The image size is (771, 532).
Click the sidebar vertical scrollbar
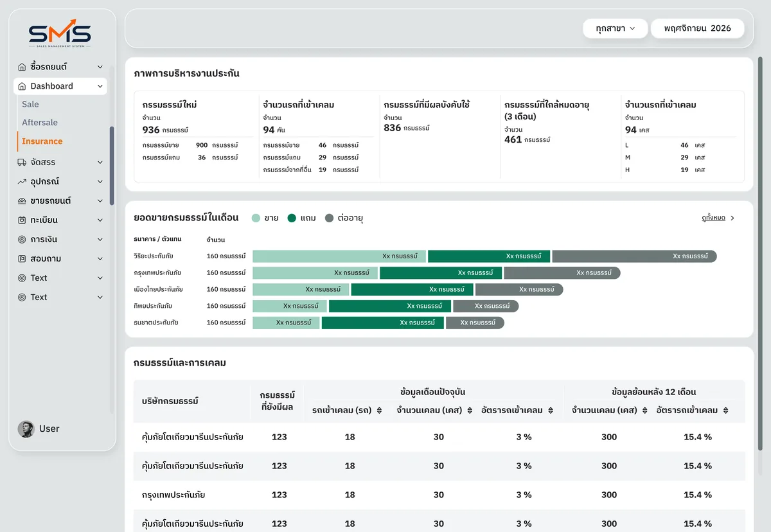(112, 166)
